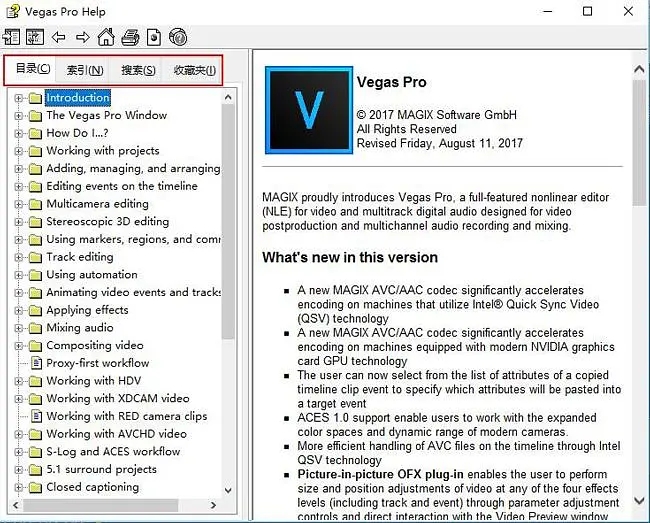Expand Editing events on the timeline node

18,186
